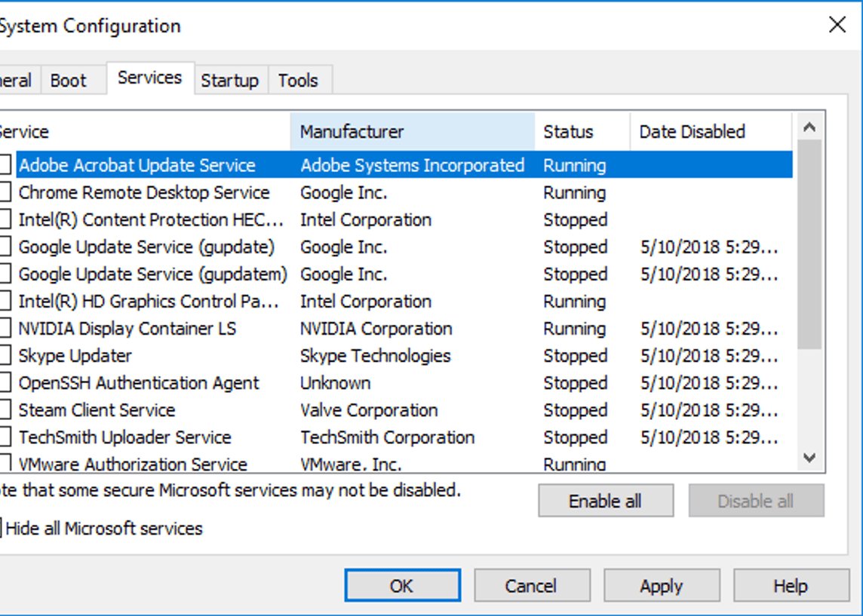Check Hide all Microsoft services

101,529
